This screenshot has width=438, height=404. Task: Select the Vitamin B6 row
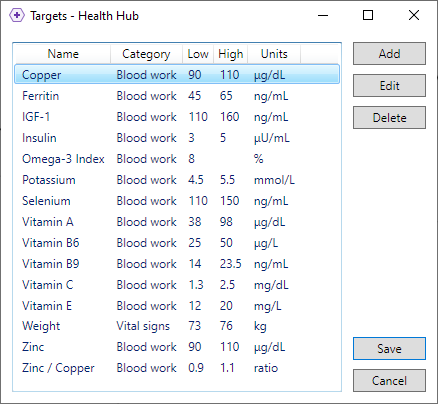(x=177, y=243)
